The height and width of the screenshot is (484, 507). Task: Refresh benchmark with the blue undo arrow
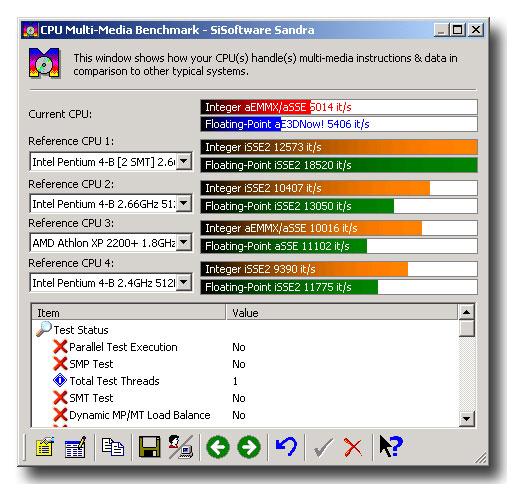286,446
